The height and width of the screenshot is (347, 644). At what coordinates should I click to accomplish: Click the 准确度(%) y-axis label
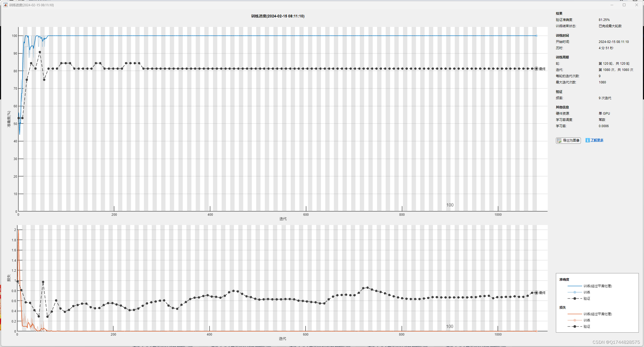[9, 119]
